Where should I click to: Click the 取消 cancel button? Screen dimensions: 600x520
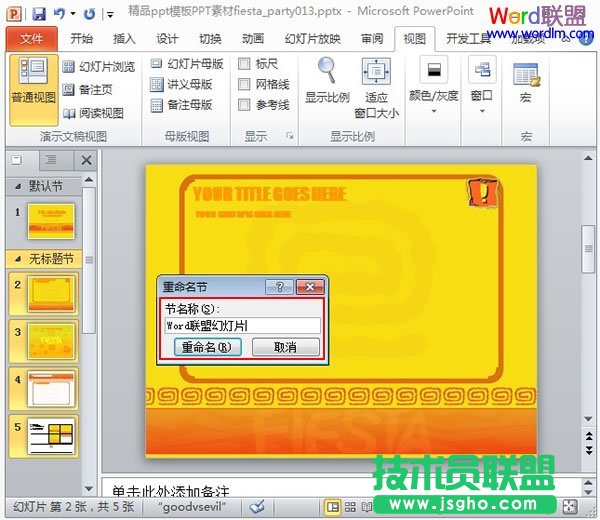click(x=285, y=347)
